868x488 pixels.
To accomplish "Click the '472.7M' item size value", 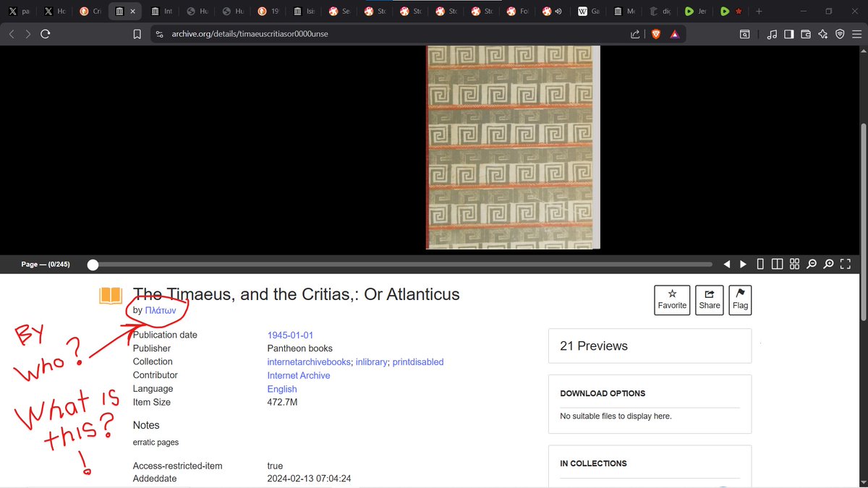I will [x=282, y=402].
